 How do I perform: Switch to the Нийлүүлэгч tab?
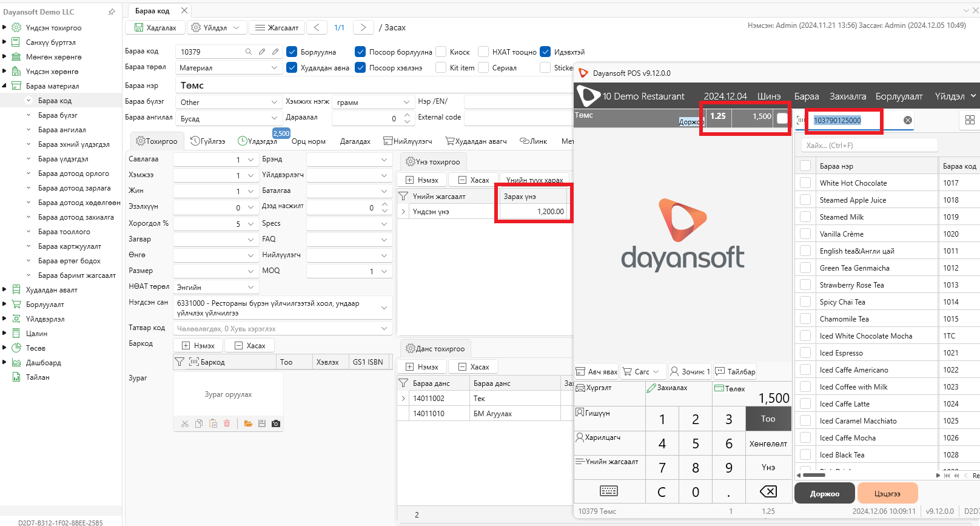coord(408,141)
